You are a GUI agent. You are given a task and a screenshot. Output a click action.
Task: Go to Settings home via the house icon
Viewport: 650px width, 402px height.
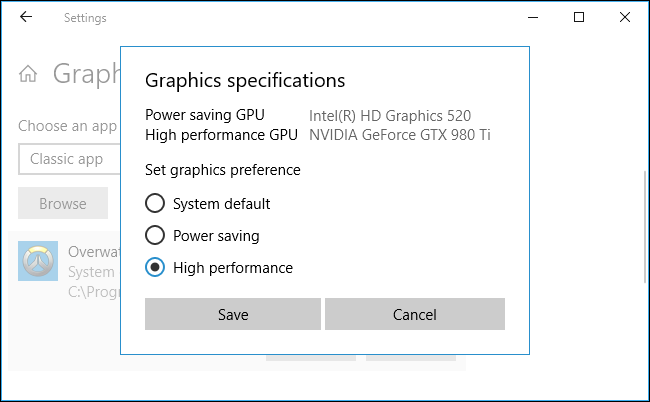coord(29,74)
